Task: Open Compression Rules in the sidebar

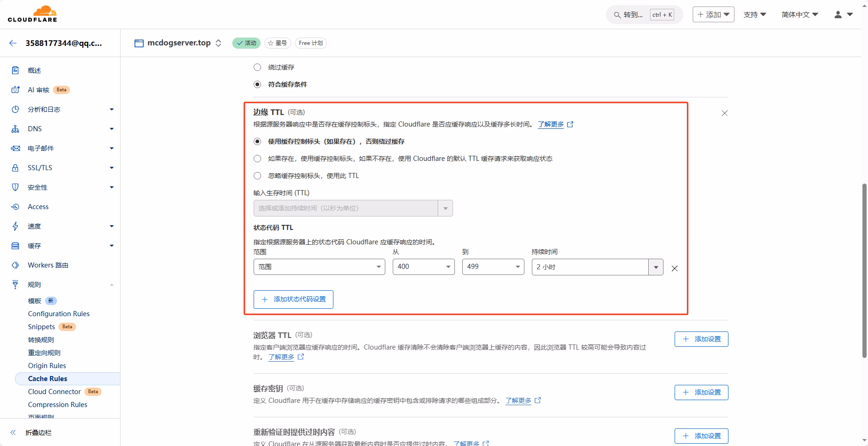Action: pyautogui.click(x=57, y=405)
